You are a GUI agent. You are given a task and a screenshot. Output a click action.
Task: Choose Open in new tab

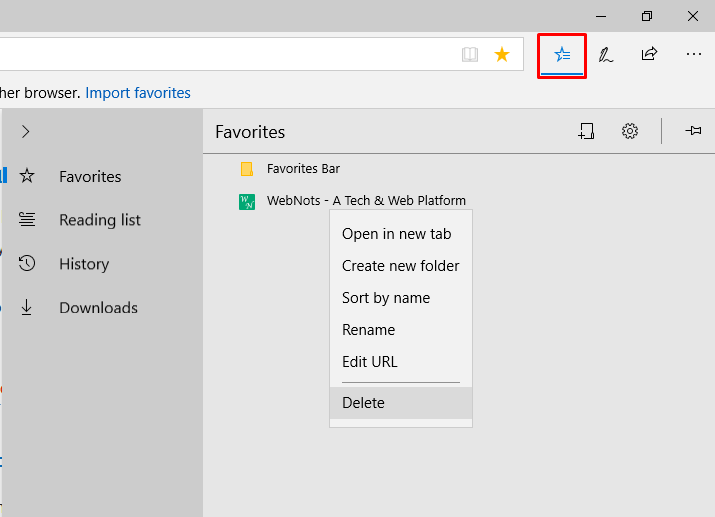pyautogui.click(x=396, y=234)
